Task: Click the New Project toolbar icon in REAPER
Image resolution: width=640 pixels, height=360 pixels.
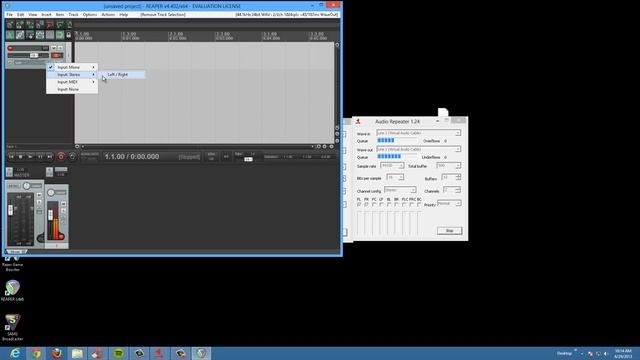Action: (10, 24)
